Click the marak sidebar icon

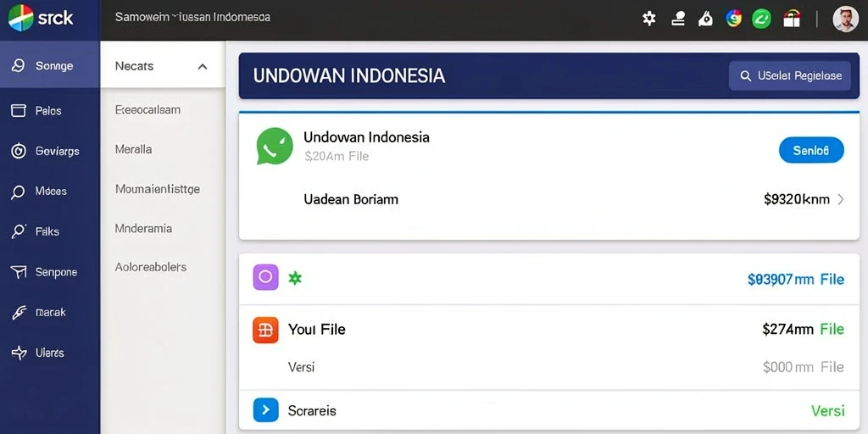click(19, 312)
